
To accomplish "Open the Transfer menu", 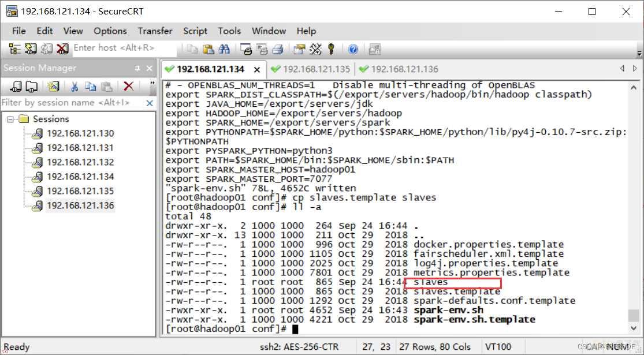I will click(155, 31).
